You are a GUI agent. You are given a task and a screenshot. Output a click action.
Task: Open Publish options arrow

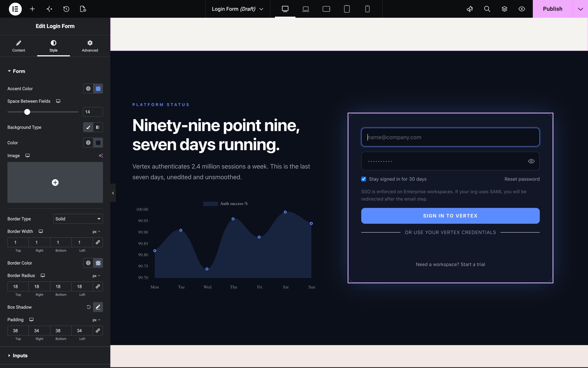click(580, 9)
